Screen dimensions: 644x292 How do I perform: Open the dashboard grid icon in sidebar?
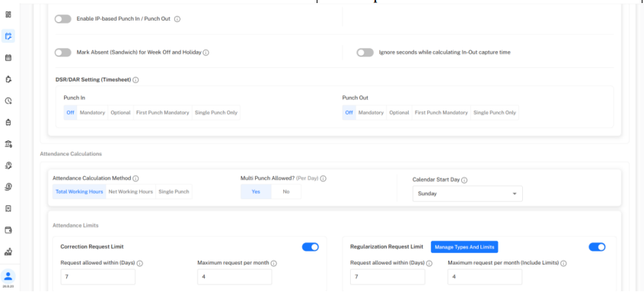click(x=8, y=14)
